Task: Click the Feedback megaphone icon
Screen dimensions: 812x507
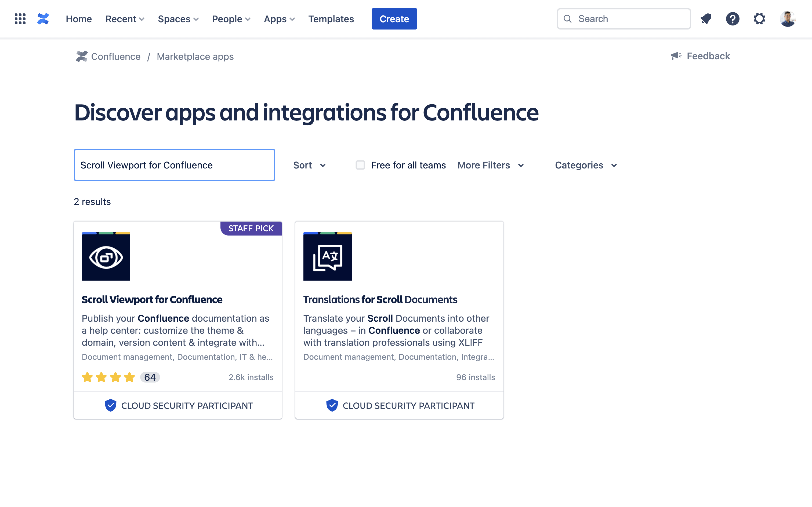Action: (x=676, y=56)
